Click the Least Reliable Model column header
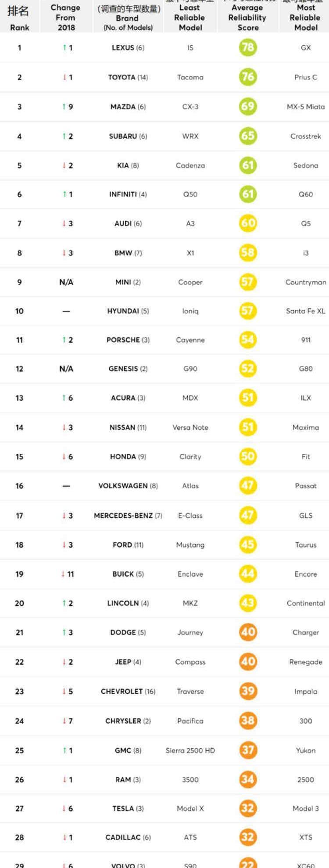The width and height of the screenshot is (329, 868). (x=190, y=18)
